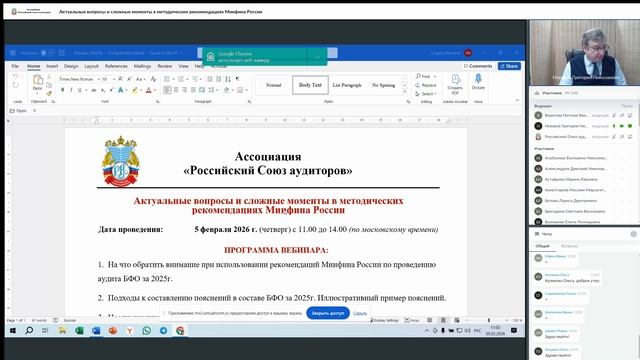640x360 pixels.
Task: Switch to Read Mode view in status bar
Action: tap(429, 320)
